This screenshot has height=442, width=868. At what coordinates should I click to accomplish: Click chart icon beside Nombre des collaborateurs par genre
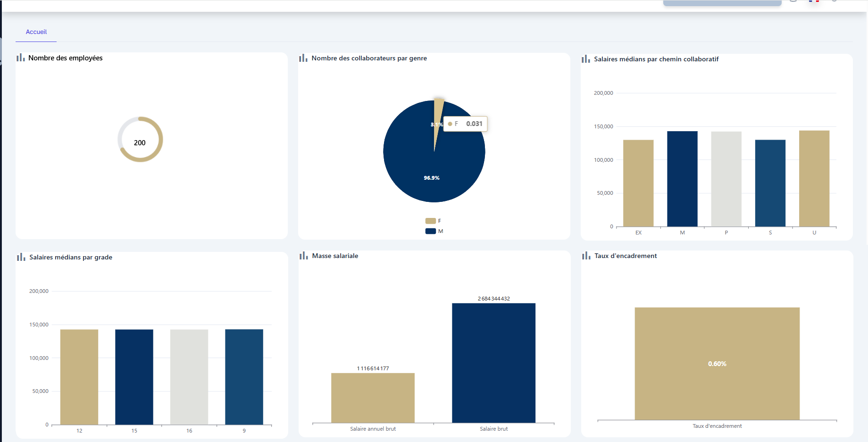[x=303, y=58]
